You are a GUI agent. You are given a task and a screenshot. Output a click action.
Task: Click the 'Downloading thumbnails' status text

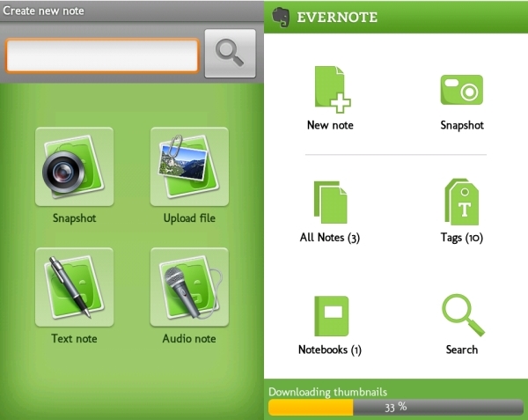(x=327, y=392)
